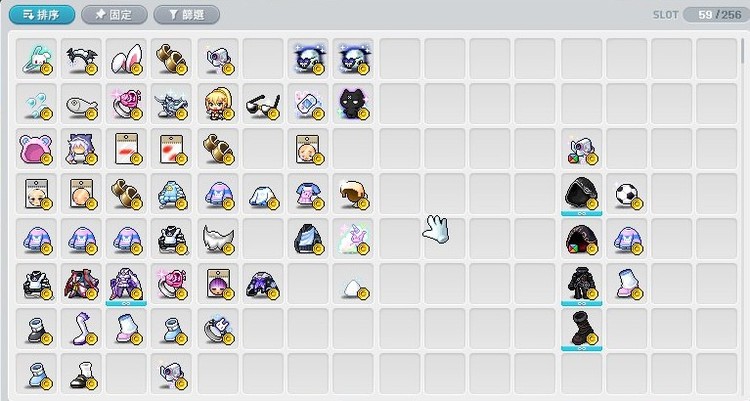The height and width of the screenshot is (401, 750).
Task: Select the black sunglasses item
Action: point(263,104)
